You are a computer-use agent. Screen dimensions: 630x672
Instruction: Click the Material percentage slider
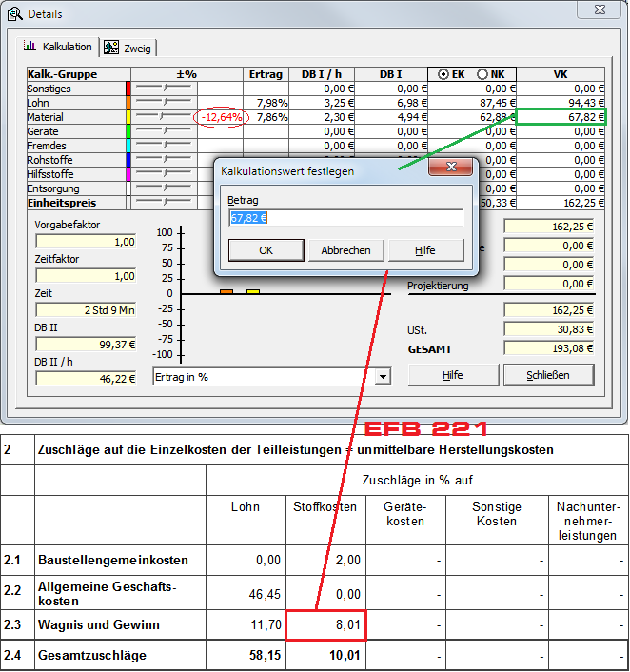(162, 117)
